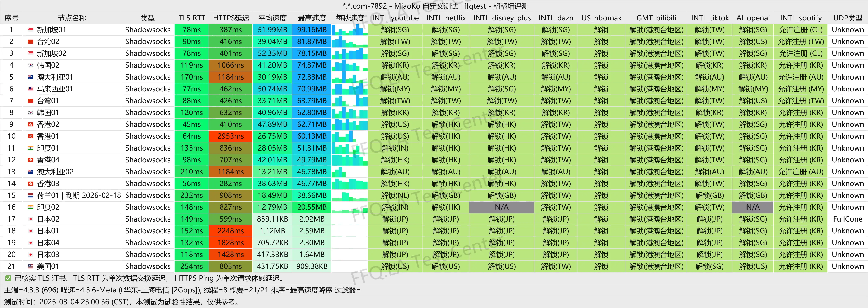Screen dimensions: 868x308
Task: Click the Korea flag on the 韩国02 row
Action: 30,65
